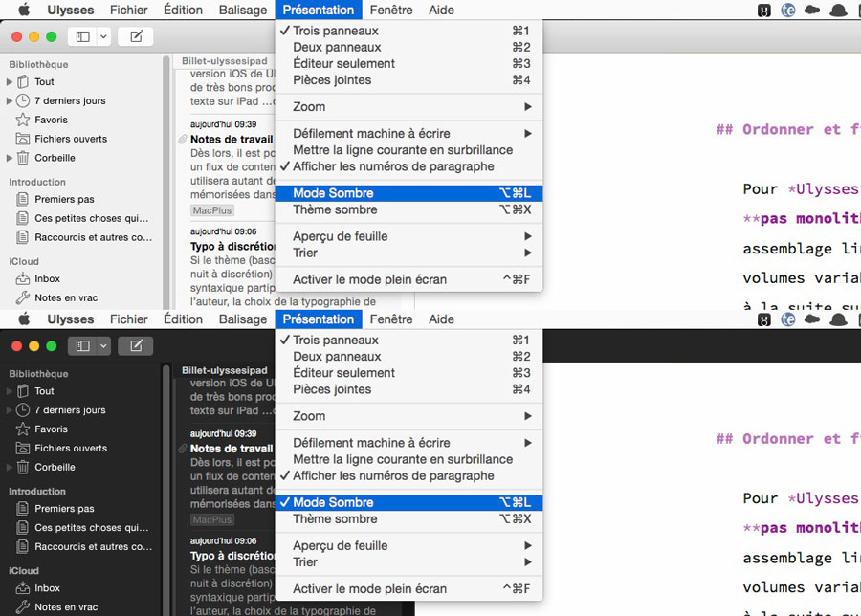Open the Apple menu in the upper menu bar

pos(24,10)
